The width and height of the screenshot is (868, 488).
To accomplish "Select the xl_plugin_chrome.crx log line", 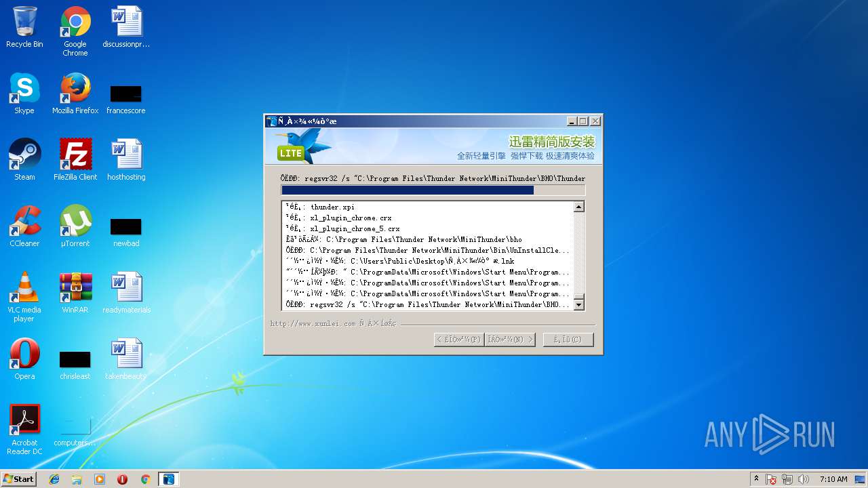I will [x=427, y=218].
